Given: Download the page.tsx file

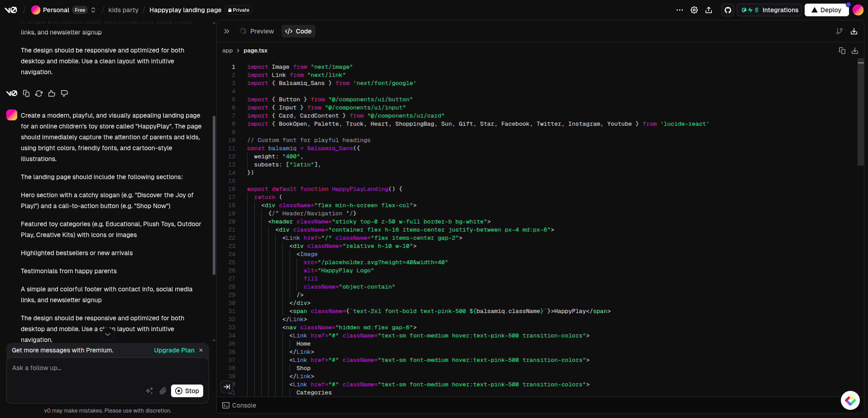Looking at the screenshot, I should pos(855,51).
